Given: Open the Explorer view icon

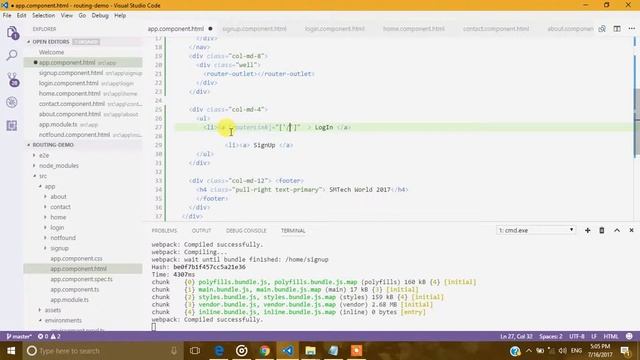Looking at the screenshot, I should click(x=12, y=33).
